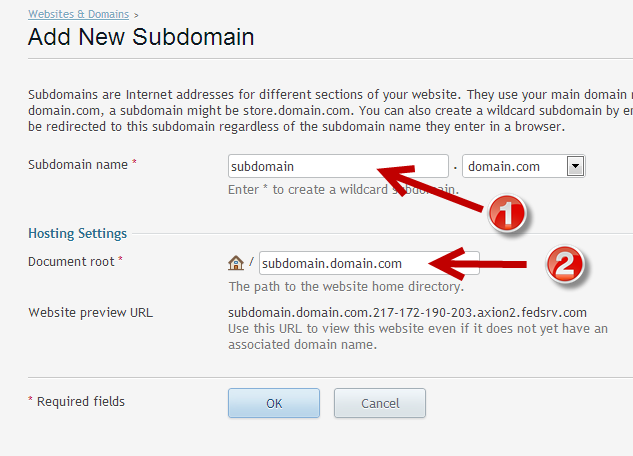This screenshot has width=633, height=456.
Task: Click the Subdomain name text field
Action: 300,167
